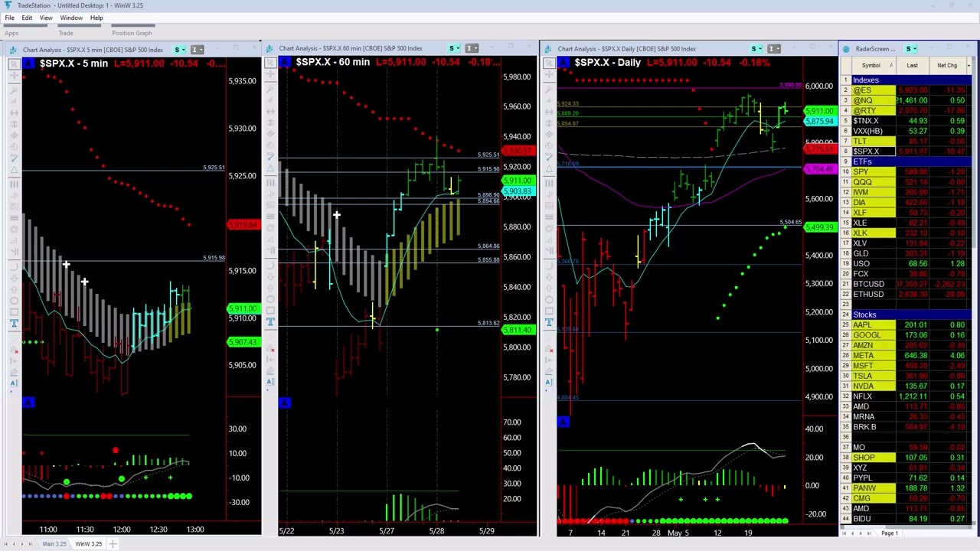Switch to the Main 3.25 workspace tab
This screenshot has height=551, width=980.
click(x=54, y=543)
